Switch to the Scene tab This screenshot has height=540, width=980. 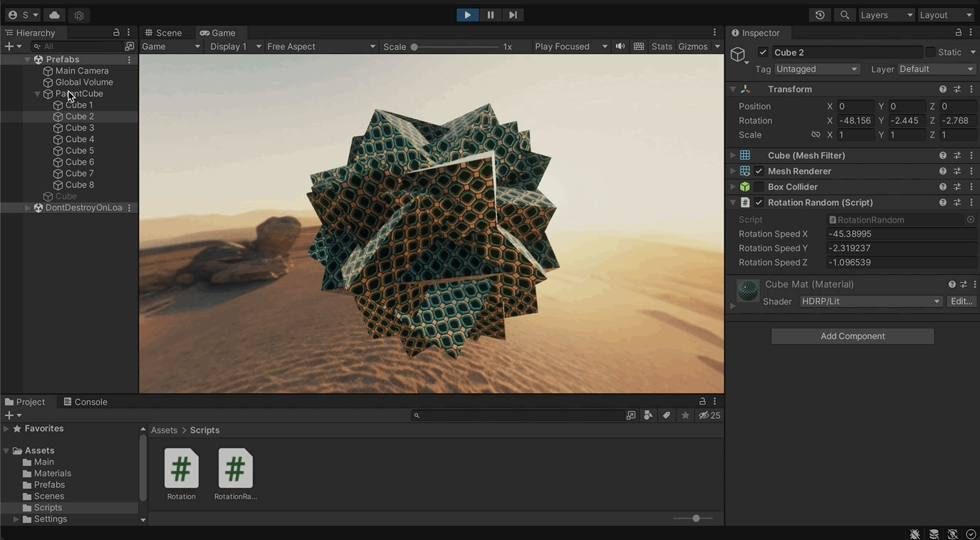(x=163, y=33)
